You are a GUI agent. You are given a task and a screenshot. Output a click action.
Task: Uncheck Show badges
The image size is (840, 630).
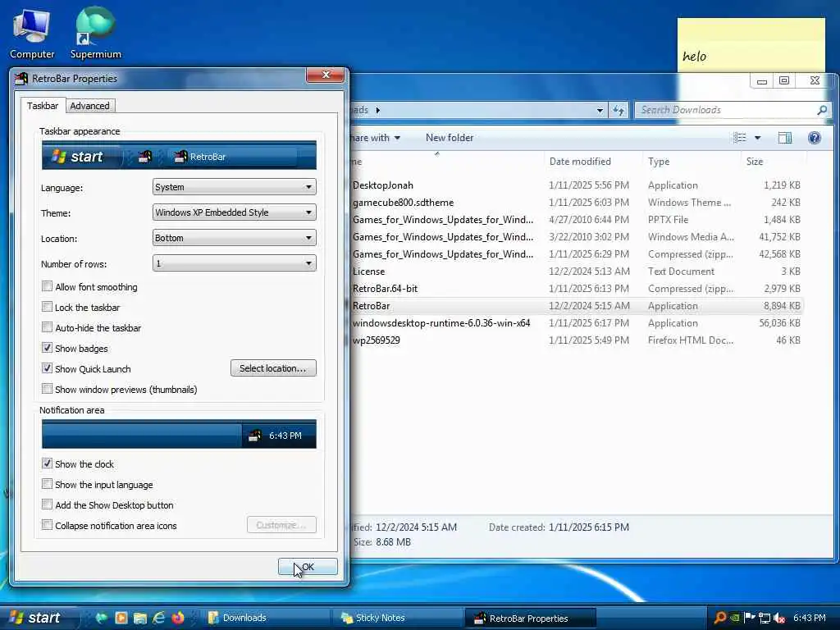point(47,348)
